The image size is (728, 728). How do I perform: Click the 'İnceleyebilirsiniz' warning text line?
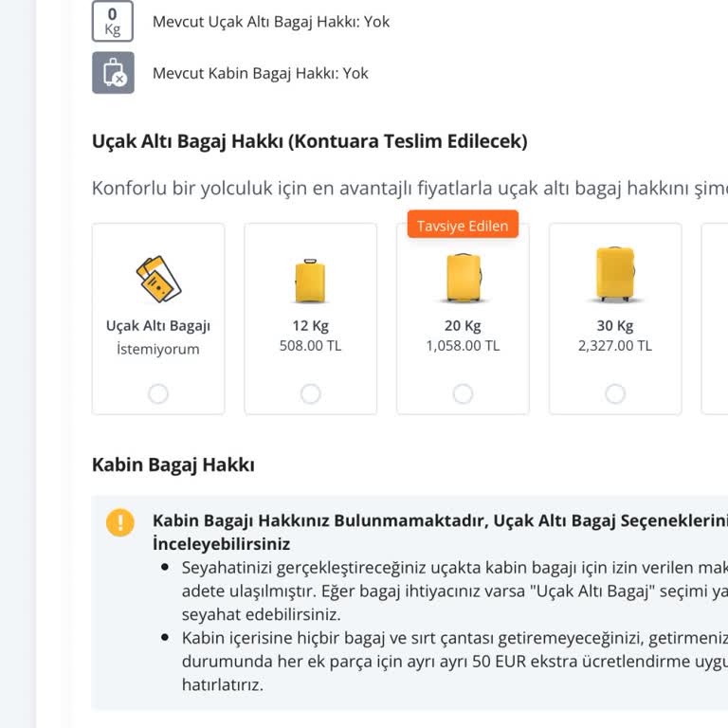point(222,544)
